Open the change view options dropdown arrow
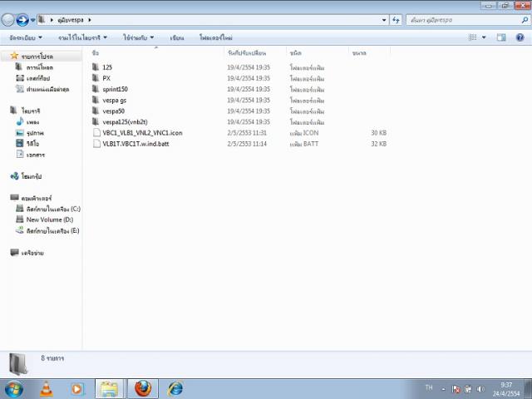 coord(483,37)
